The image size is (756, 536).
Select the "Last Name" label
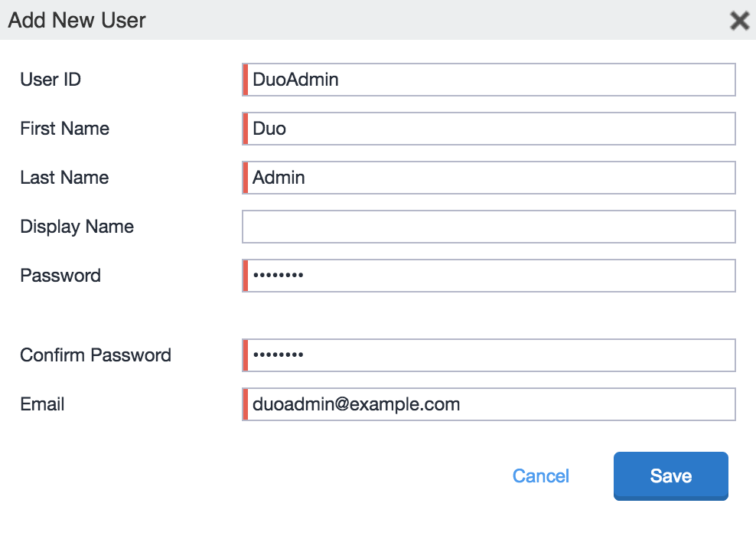tap(64, 178)
